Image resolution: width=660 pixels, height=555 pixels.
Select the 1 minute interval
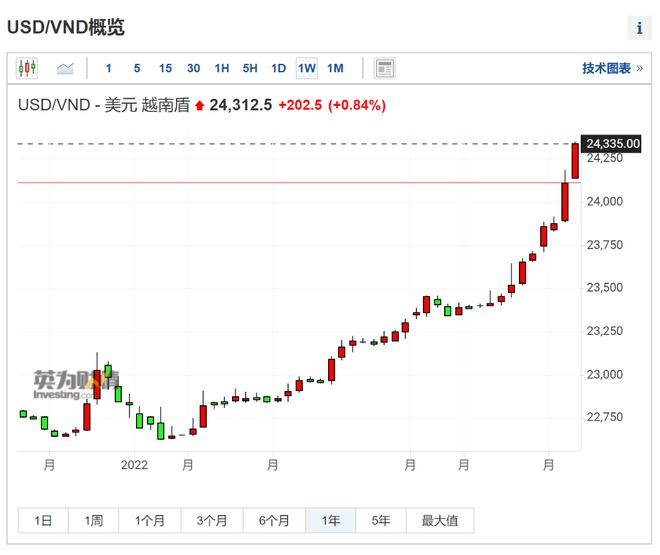(109, 68)
